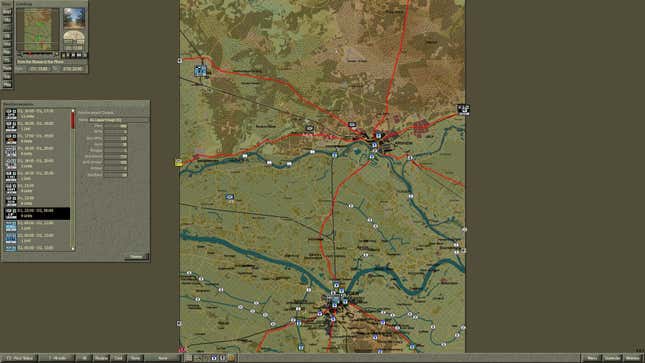
Task: Click the yellow marker icon on the map's left edge
Action: click(x=179, y=163)
